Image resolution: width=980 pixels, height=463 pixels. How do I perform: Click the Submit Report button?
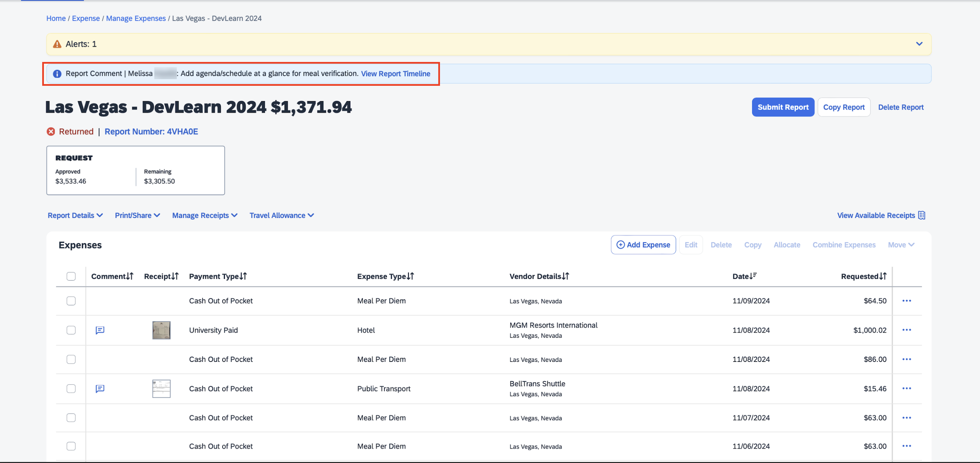(x=783, y=107)
